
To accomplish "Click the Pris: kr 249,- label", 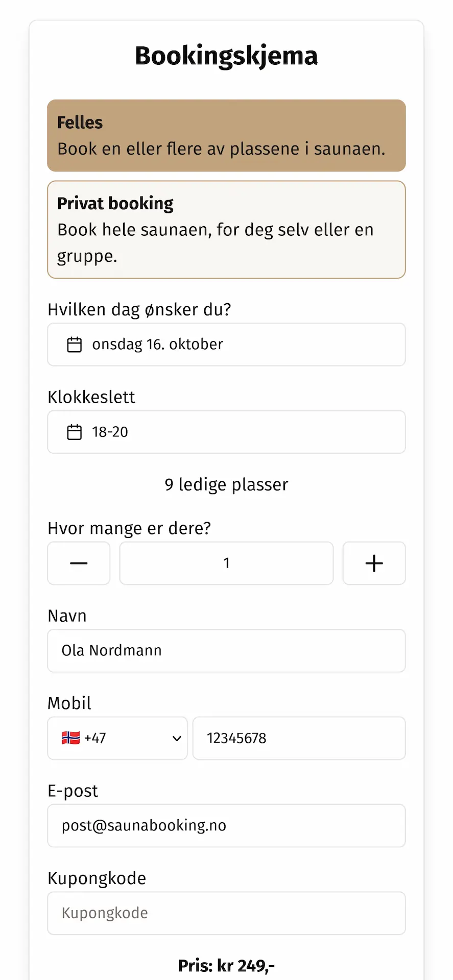I will pos(226,965).
